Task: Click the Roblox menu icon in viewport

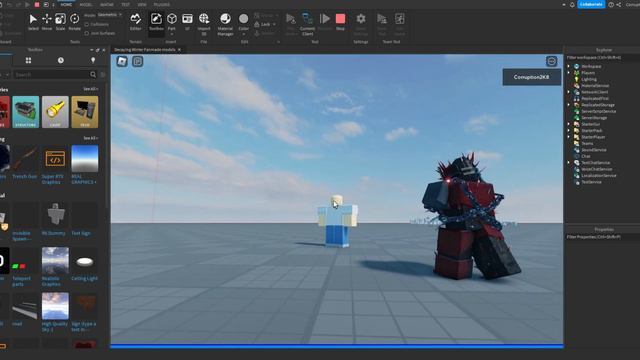Action: click(x=122, y=61)
